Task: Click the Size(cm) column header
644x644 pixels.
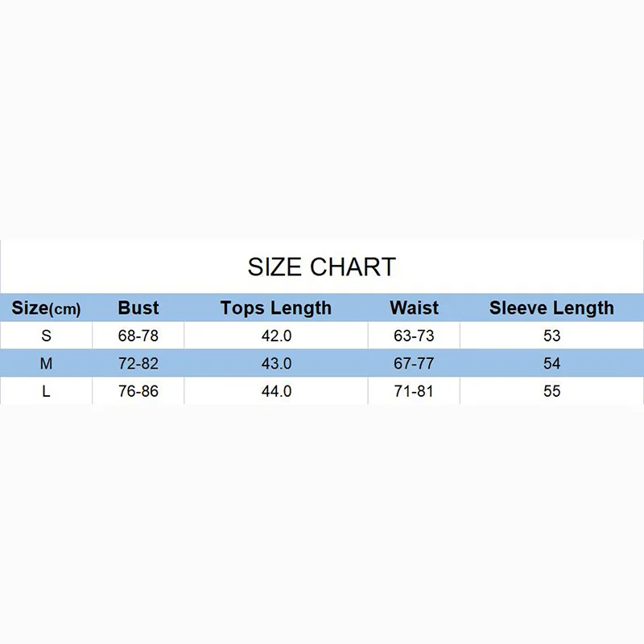Action: point(46,308)
